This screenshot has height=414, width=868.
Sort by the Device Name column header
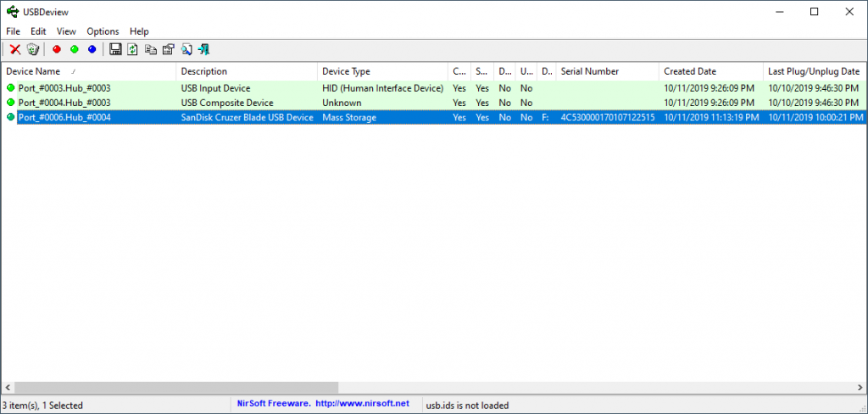[x=88, y=71]
